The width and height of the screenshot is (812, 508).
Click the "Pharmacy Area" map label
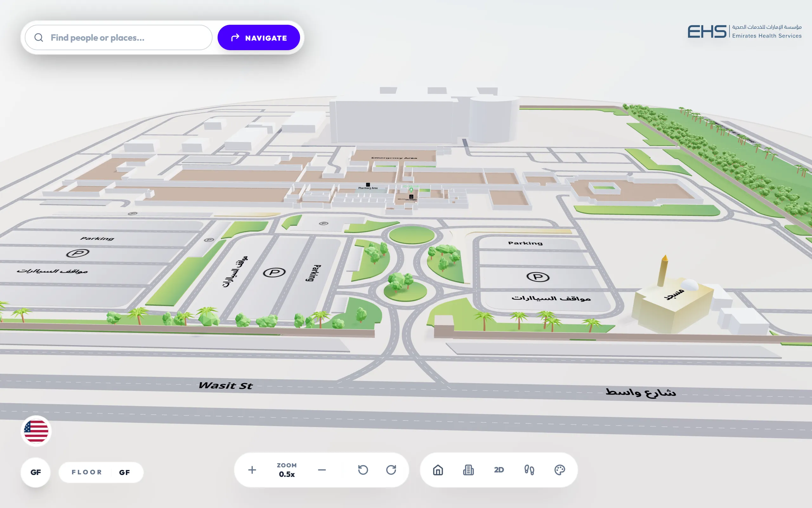pyautogui.click(x=368, y=188)
